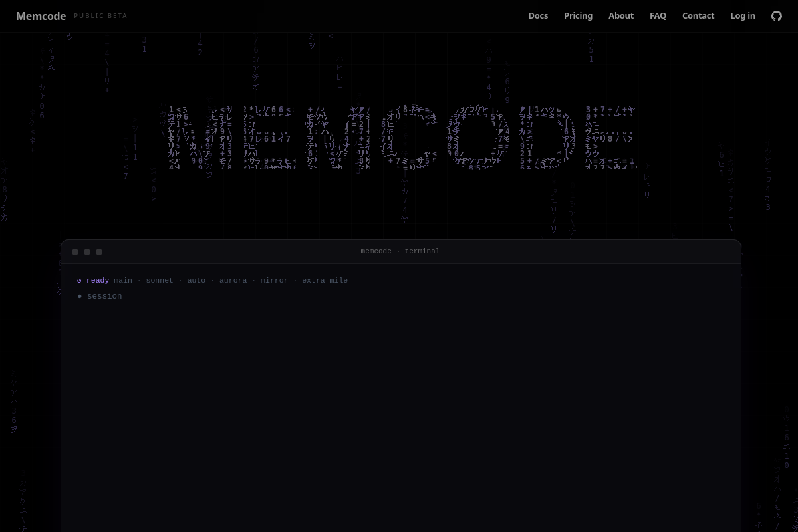Open the FAQ link
The image size is (798, 532).
click(x=658, y=16)
